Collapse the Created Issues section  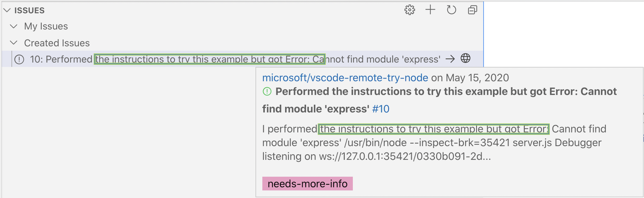pos(14,43)
